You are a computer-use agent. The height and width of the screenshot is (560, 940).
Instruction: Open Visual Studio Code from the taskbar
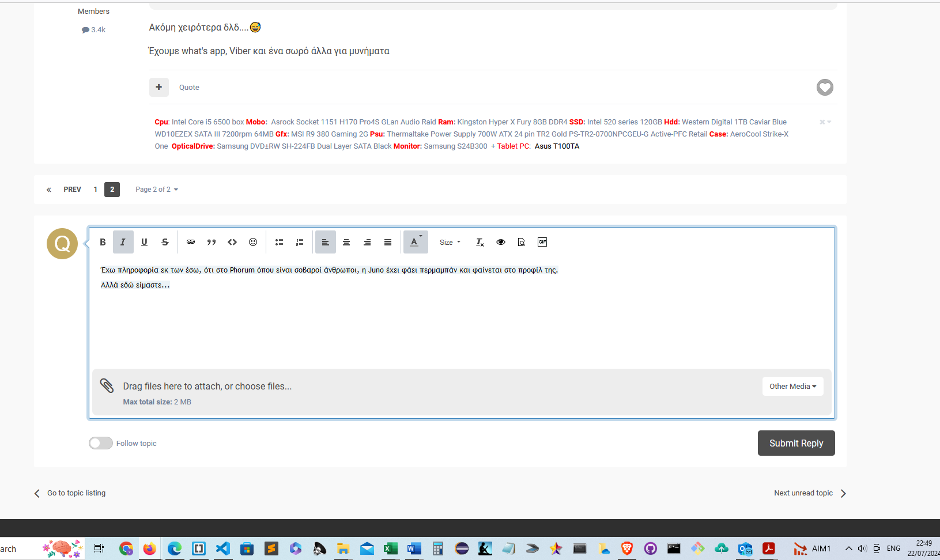click(x=223, y=548)
